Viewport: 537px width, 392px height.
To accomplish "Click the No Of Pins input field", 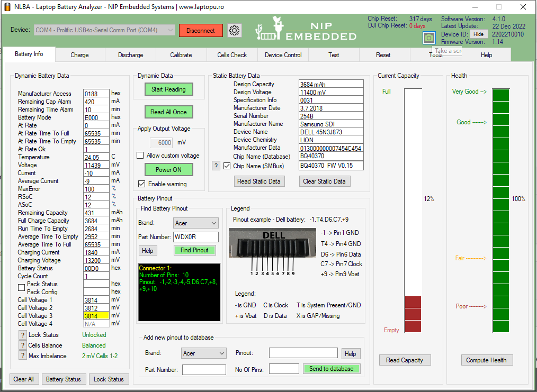I will [x=284, y=369].
